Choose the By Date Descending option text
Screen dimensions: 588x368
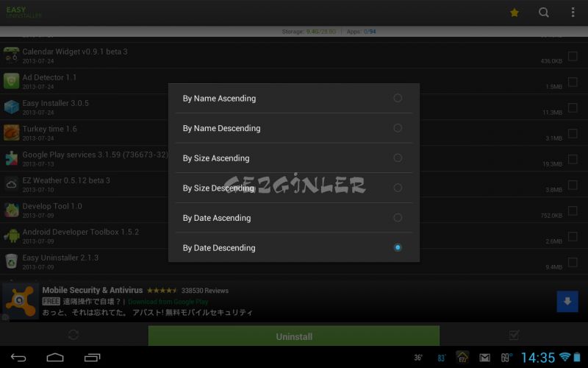(x=219, y=248)
